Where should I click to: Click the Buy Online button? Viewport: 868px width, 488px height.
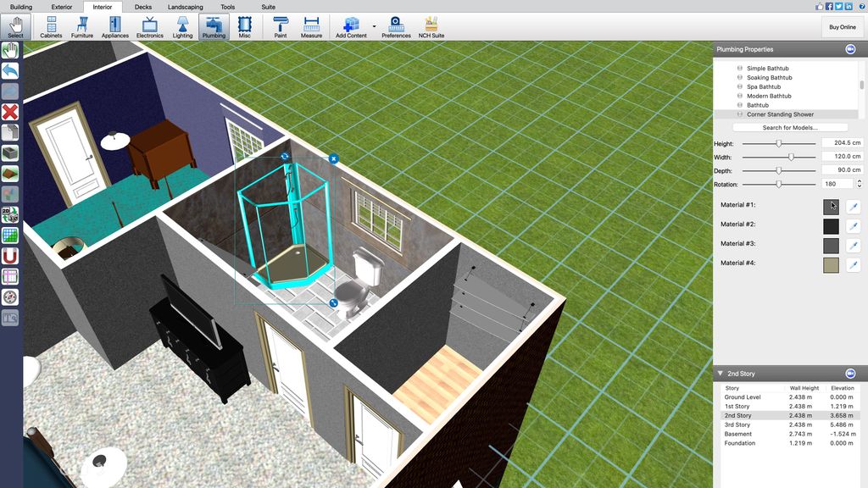pos(841,26)
